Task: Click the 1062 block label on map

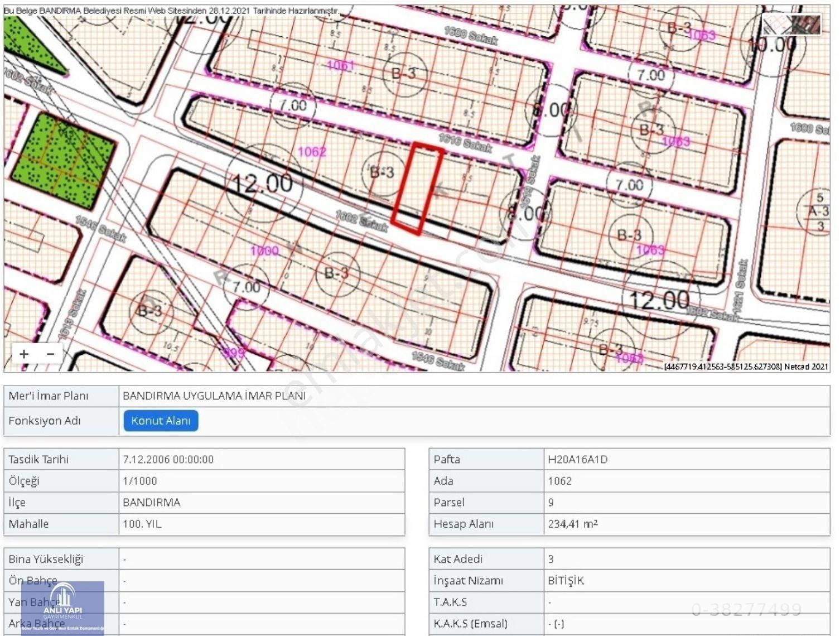Action: [x=312, y=152]
